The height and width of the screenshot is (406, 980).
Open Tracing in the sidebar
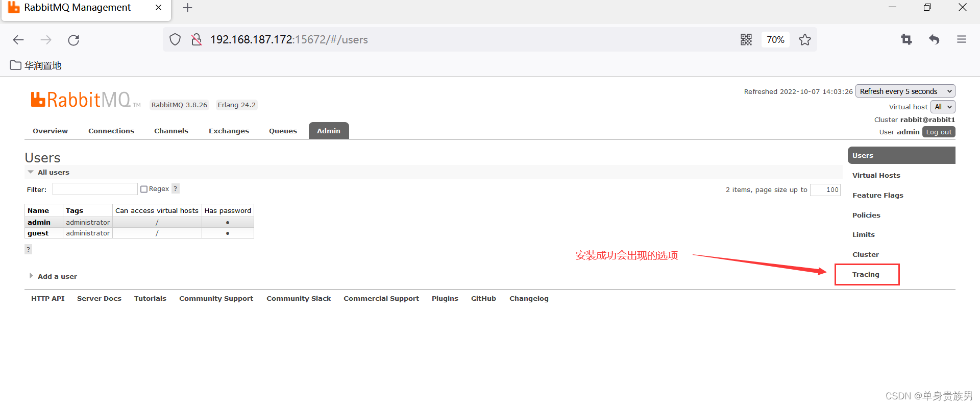[x=866, y=274]
